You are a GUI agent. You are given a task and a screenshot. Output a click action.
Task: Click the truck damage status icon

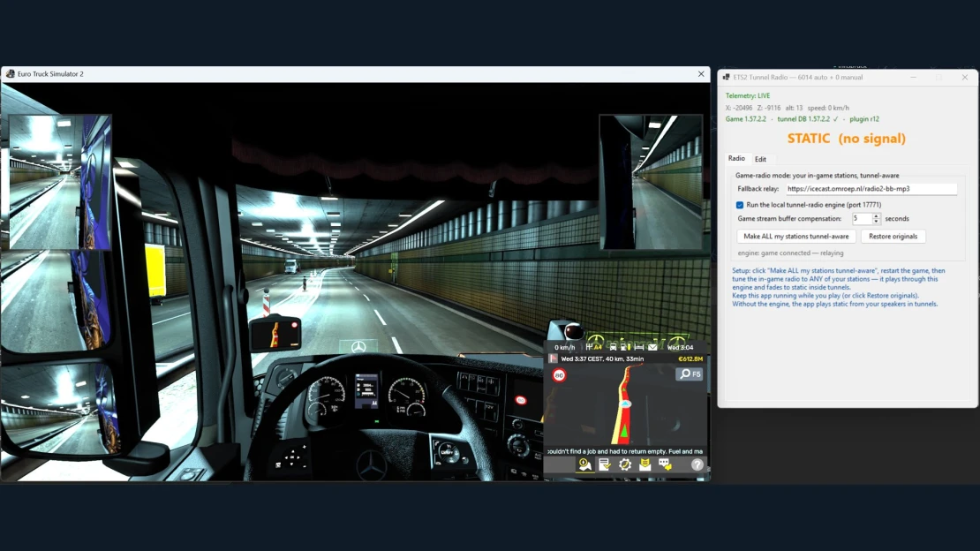[613, 347]
